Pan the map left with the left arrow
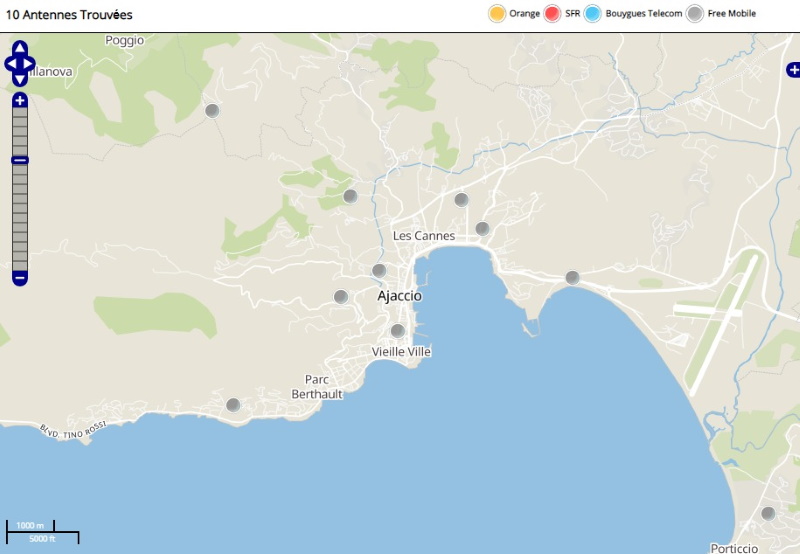The height and width of the screenshot is (554, 800). click(x=10, y=63)
